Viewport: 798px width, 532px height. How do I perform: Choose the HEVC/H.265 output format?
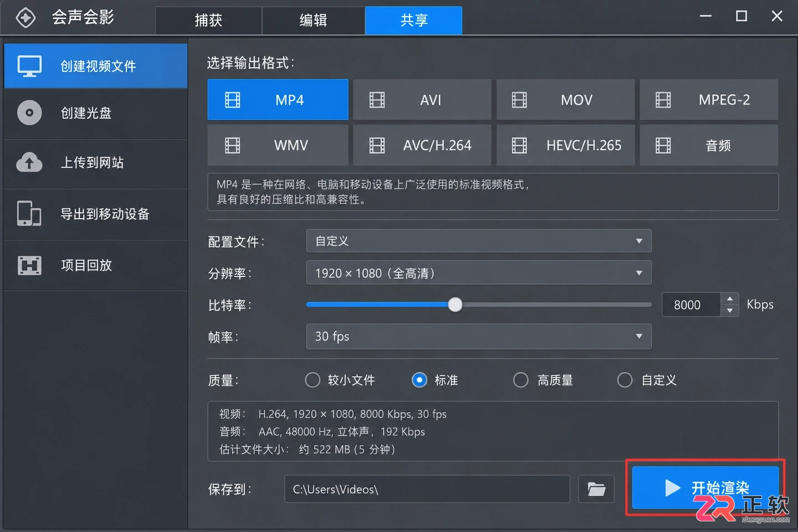tap(565, 145)
